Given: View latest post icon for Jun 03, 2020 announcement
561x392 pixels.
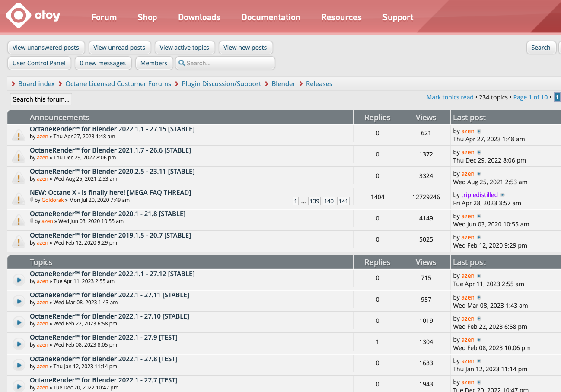Looking at the screenshot, I should point(479,216).
